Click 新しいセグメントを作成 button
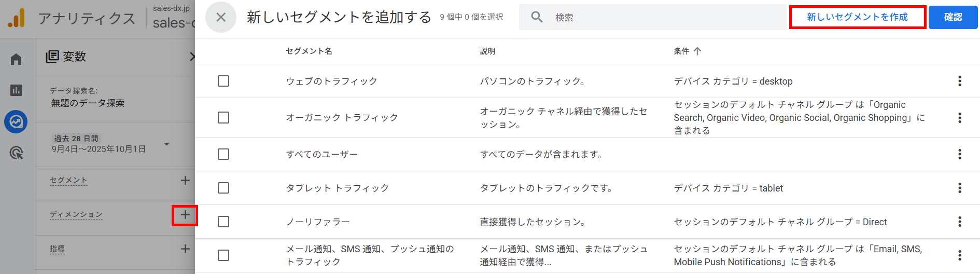 pyautogui.click(x=857, y=17)
